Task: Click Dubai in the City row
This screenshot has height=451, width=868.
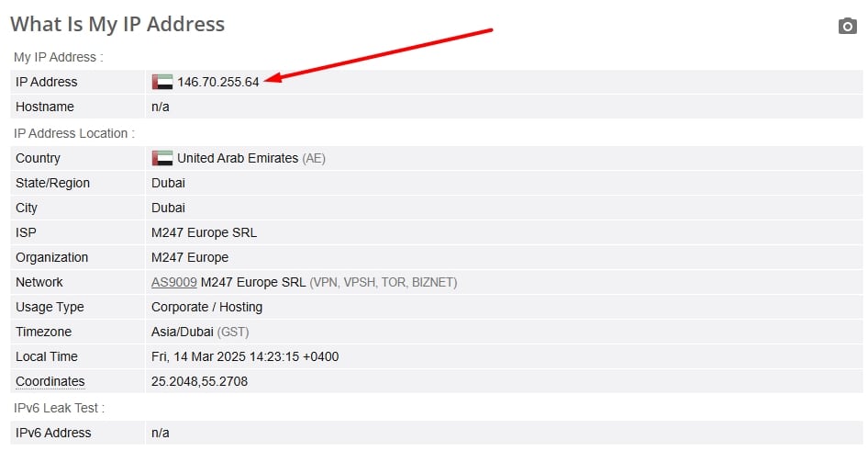Action: [x=168, y=208]
